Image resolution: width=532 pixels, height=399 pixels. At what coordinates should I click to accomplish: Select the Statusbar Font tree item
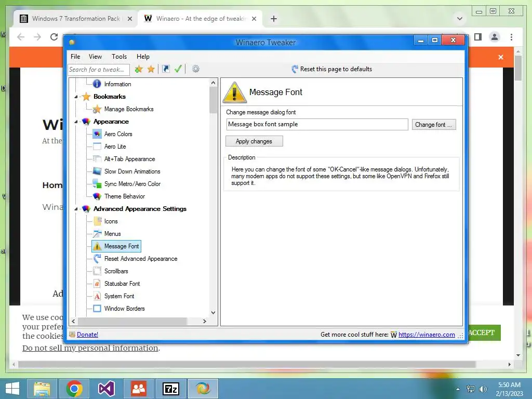(122, 284)
